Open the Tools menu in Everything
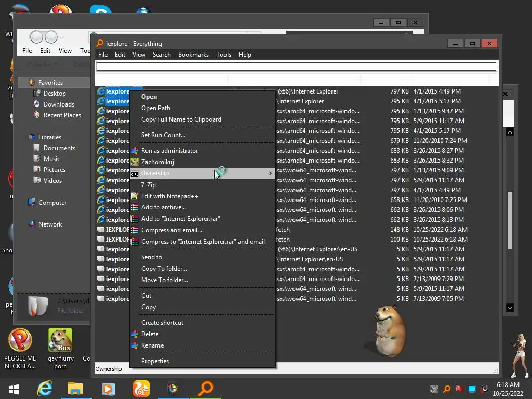The image size is (532, 399). tap(223, 55)
